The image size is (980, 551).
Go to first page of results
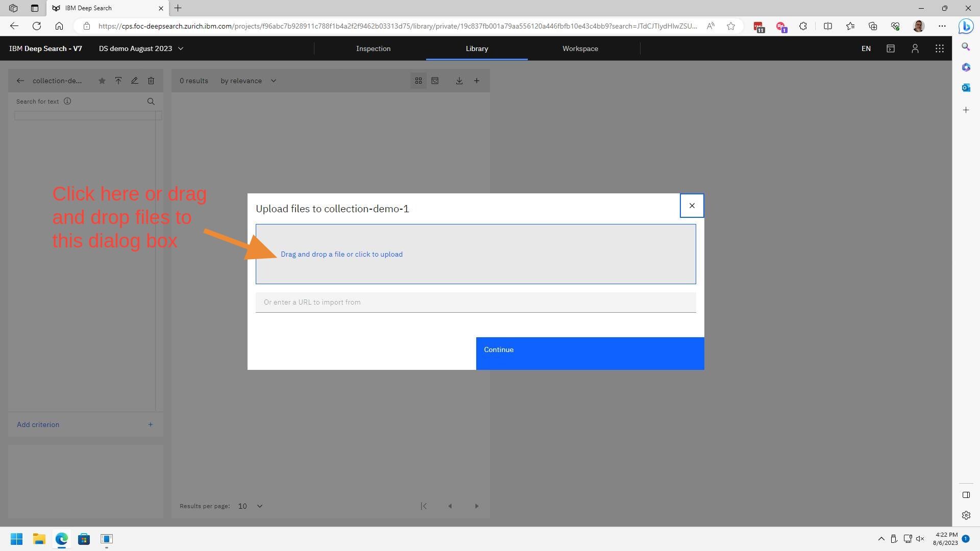coord(424,506)
